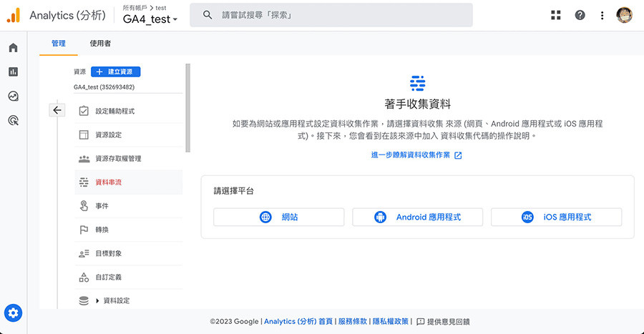The height and width of the screenshot is (334, 644).
Task: Expand the 資料設定 disclosure triangle
Action: tap(97, 301)
